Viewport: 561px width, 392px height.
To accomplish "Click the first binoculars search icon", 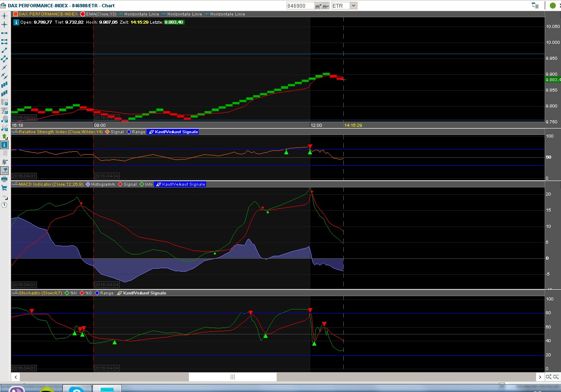I will (318, 6).
